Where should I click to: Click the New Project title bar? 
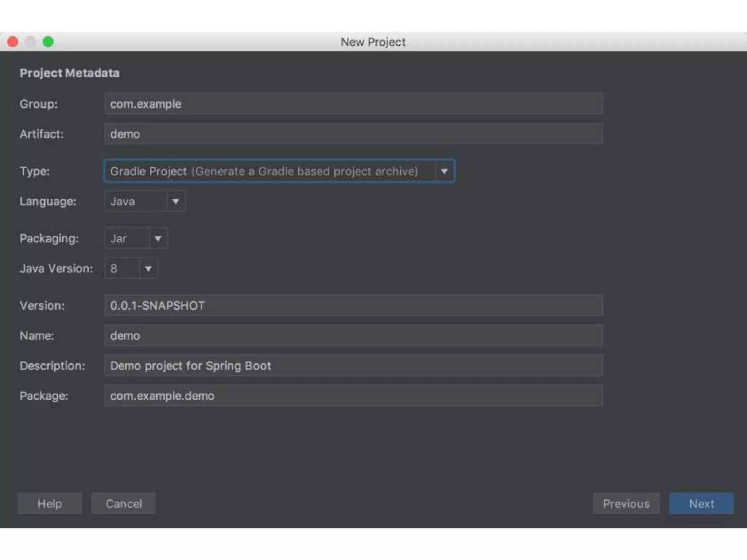(373, 42)
